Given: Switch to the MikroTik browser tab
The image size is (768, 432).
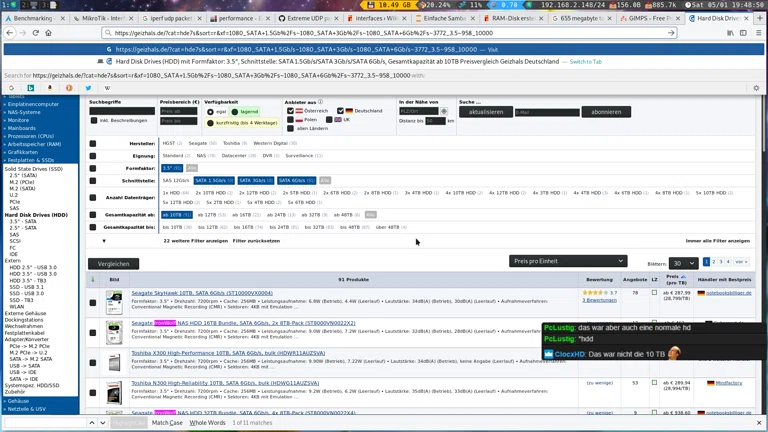Looking at the screenshot, I should click(x=104, y=18).
